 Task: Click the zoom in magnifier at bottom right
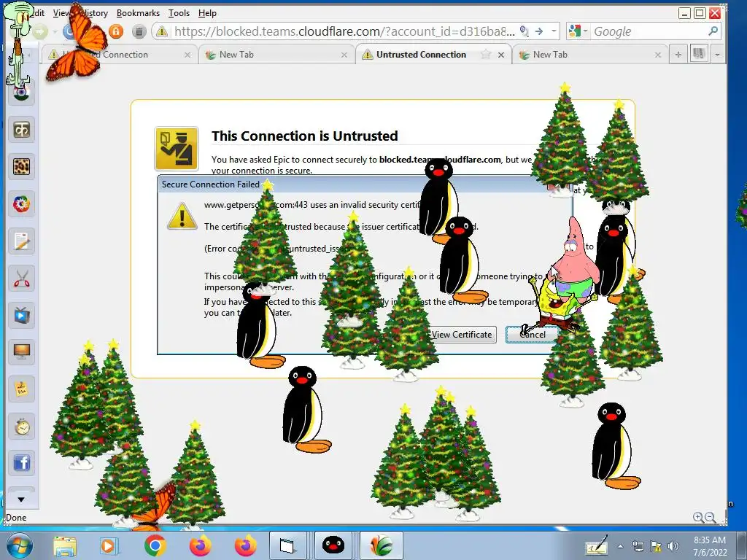[x=698, y=518]
